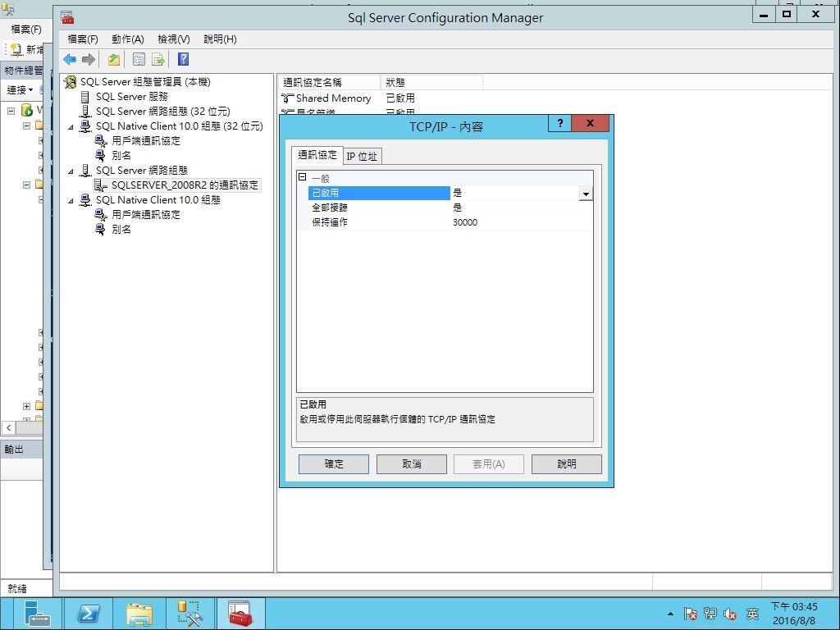Open the 說明(H) menu
Viewport: 840px width, 630px height.
coord(220,39)
